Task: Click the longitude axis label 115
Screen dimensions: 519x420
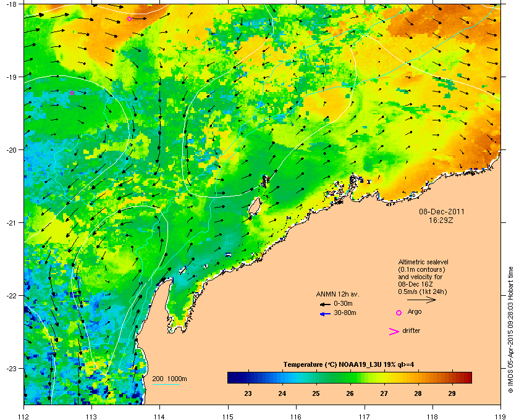Action: pyautogui.click(x=228, y=417)
